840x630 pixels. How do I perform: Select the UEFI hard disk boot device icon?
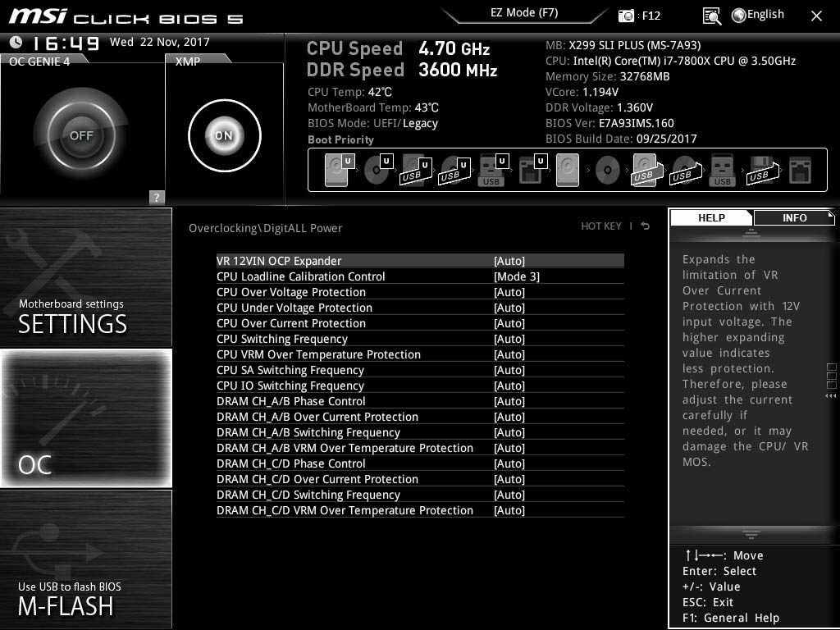click(340, 171)
